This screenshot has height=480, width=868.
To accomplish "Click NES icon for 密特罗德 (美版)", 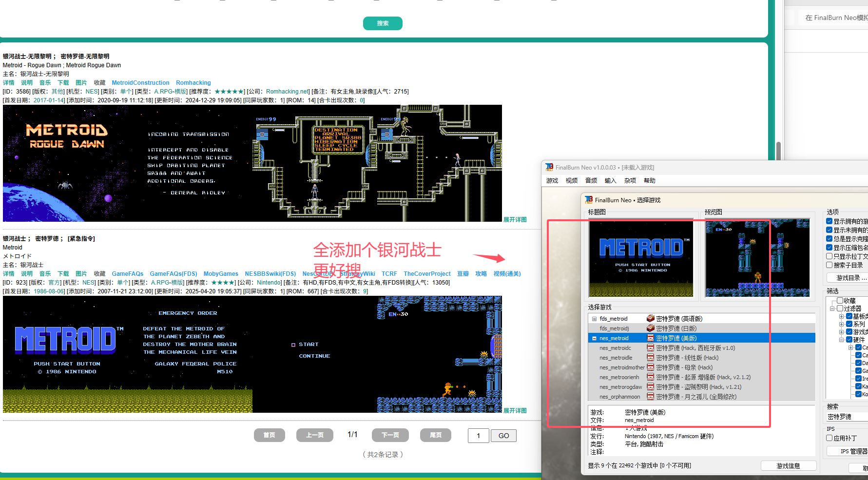I will pos(650,338).
